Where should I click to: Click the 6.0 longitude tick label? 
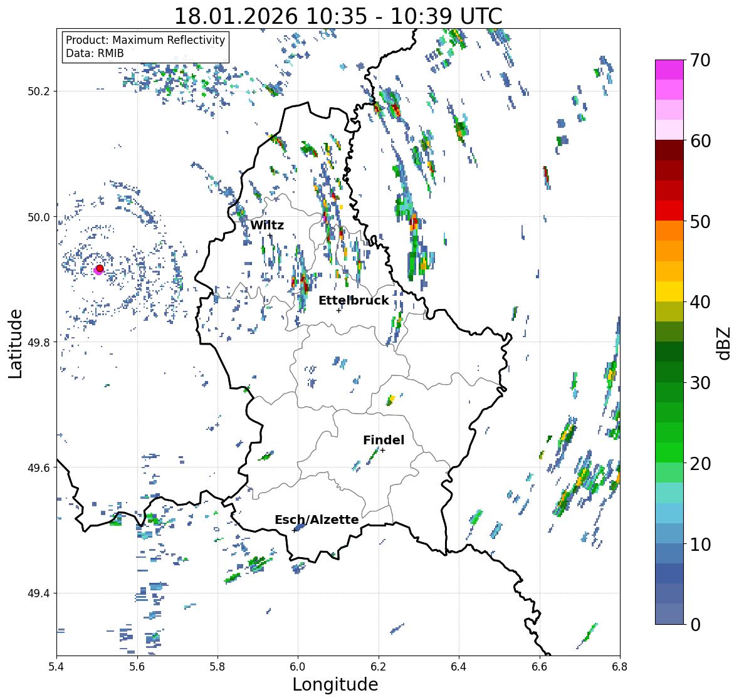point(298,667)
